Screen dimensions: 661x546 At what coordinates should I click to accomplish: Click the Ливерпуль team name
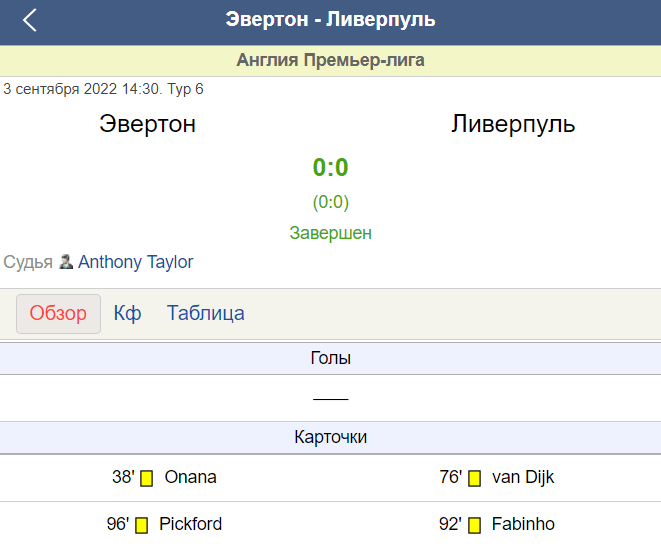point(513,124)
